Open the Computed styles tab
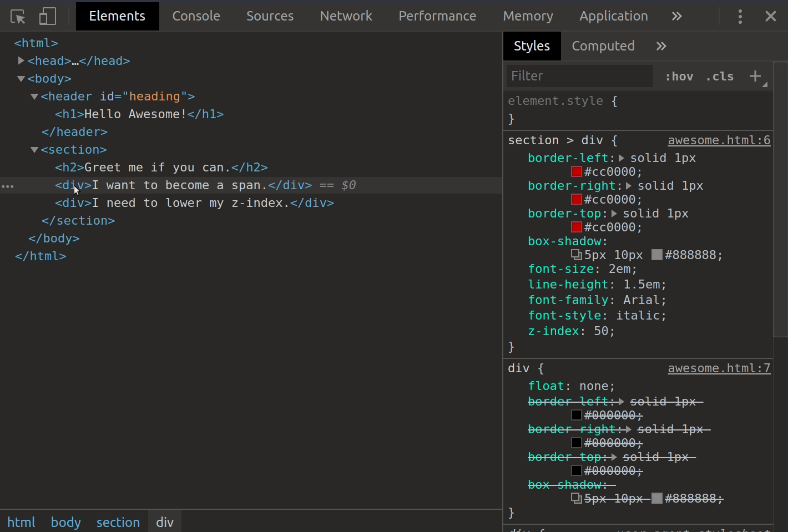 603,46
